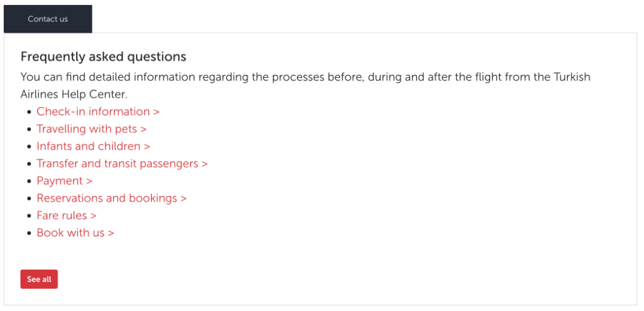The image size is (644, 311).
Task: Click the arrow after Infants and children
Action: [x=147, y=146]
